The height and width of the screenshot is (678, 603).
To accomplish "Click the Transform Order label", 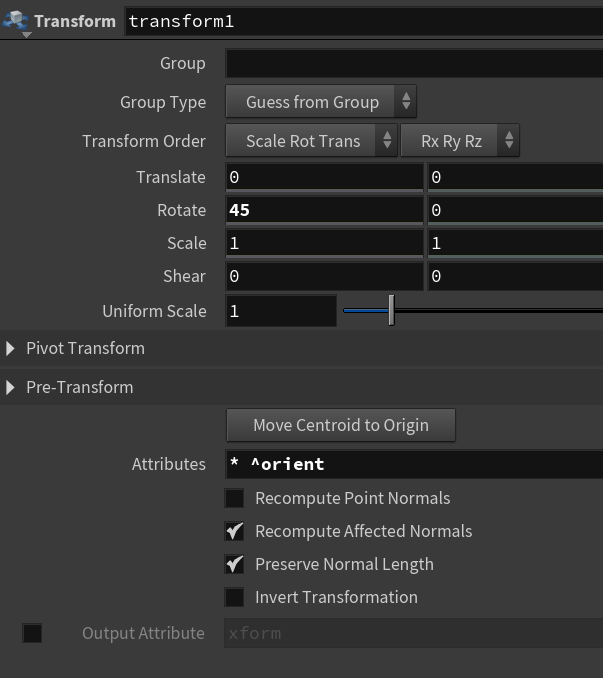I will [144, 141].
